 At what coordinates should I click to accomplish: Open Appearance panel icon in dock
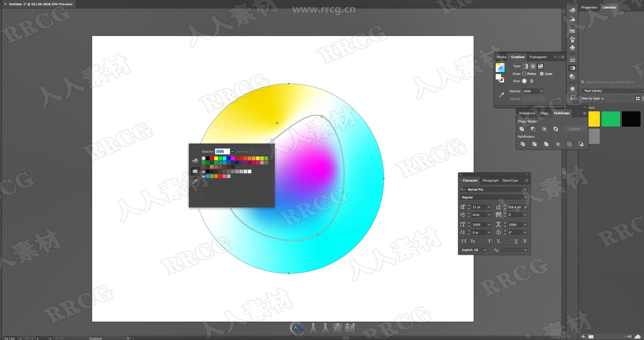(x=572, y=89)
